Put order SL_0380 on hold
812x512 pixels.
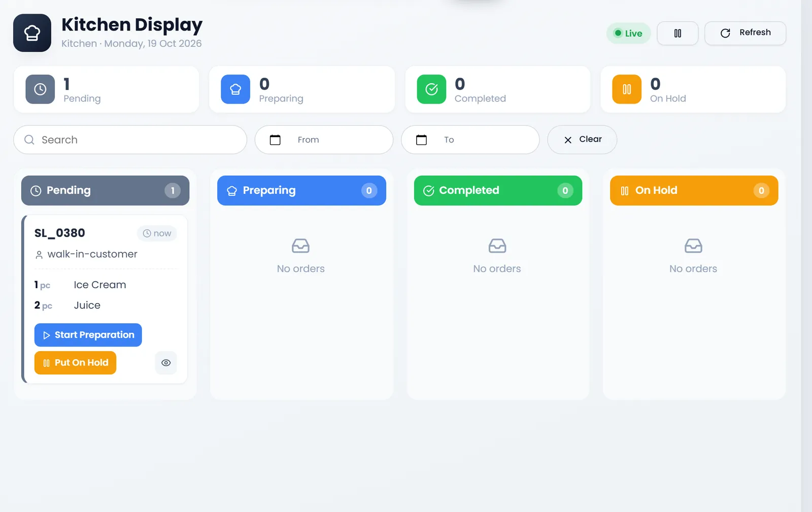[x=75, y=363]
